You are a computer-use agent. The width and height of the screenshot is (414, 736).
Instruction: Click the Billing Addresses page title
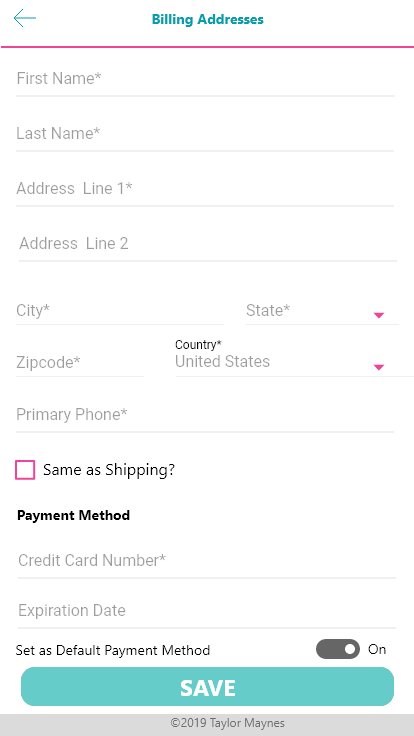pyautogui.click(x=207, y=19)
